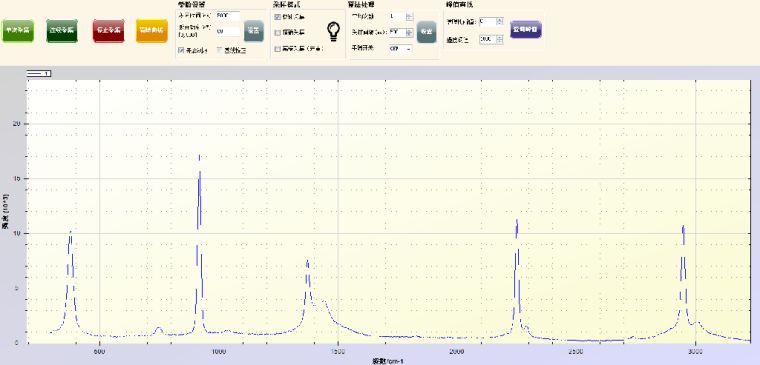
Task: Toggle the first checked sampling mode checkbox
Action: pos(278,17)
